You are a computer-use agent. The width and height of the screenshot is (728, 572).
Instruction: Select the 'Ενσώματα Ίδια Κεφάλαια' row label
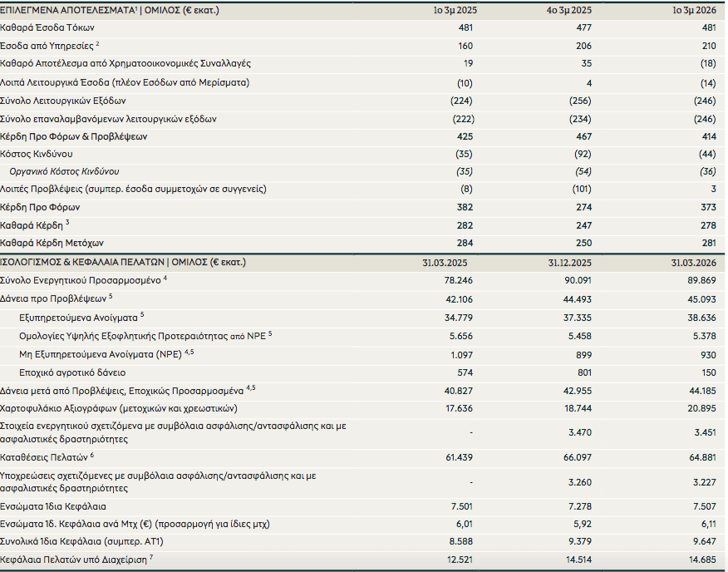pos(53,505)
